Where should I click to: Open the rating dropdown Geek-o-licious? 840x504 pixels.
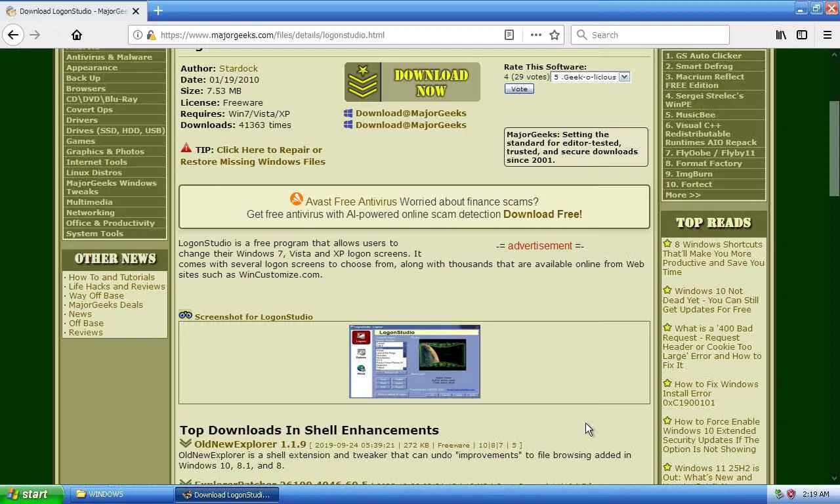pos(591,77)
